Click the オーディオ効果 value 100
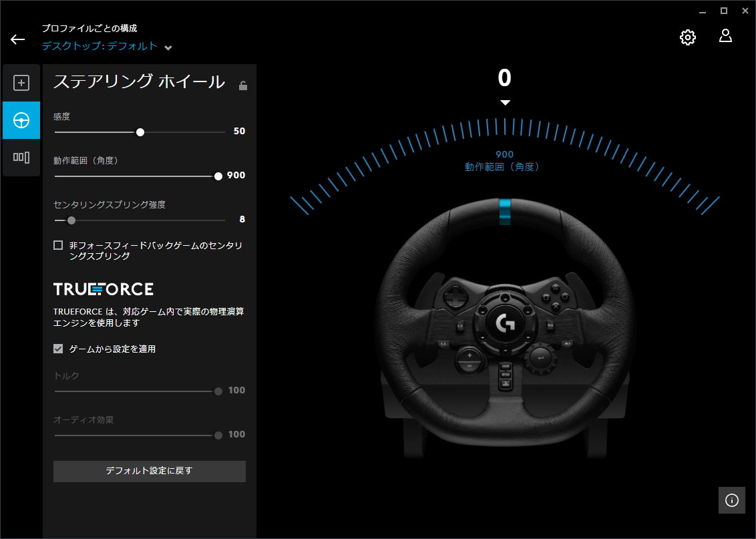Image resolution: width=756 pixels, height=539 pixels. point(236,434)
